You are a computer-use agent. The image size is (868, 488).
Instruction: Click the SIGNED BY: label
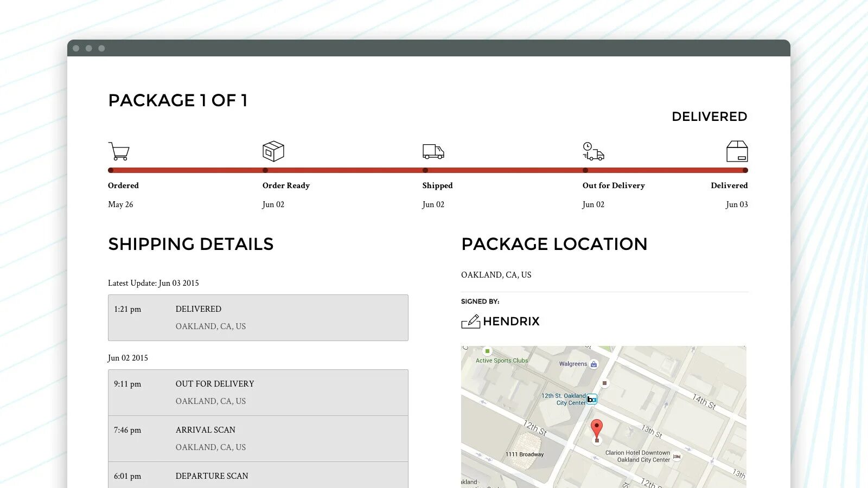[480, 301]
